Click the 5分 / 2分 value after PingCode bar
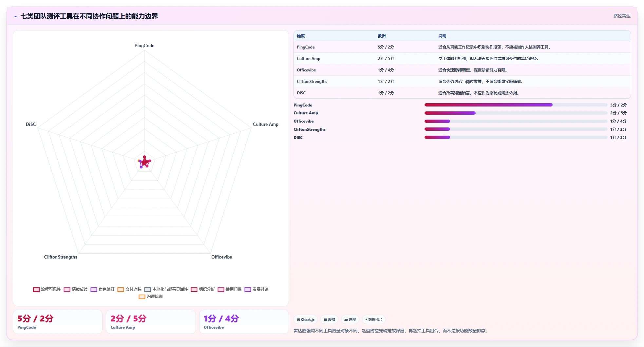Image resolution: width=644 pixels, height=347 pixels. click(x=618, y=105)
